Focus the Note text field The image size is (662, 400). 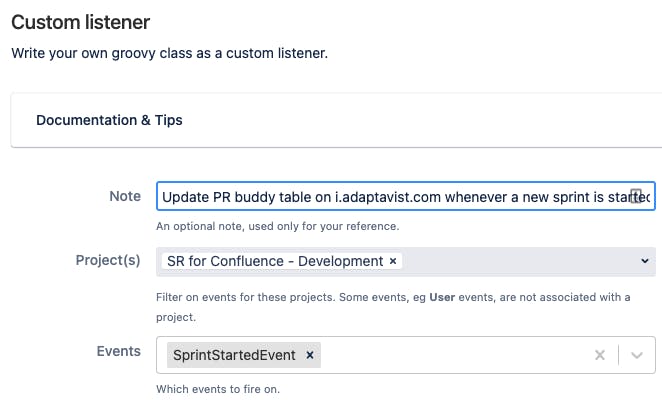click(x=405, y=196)
